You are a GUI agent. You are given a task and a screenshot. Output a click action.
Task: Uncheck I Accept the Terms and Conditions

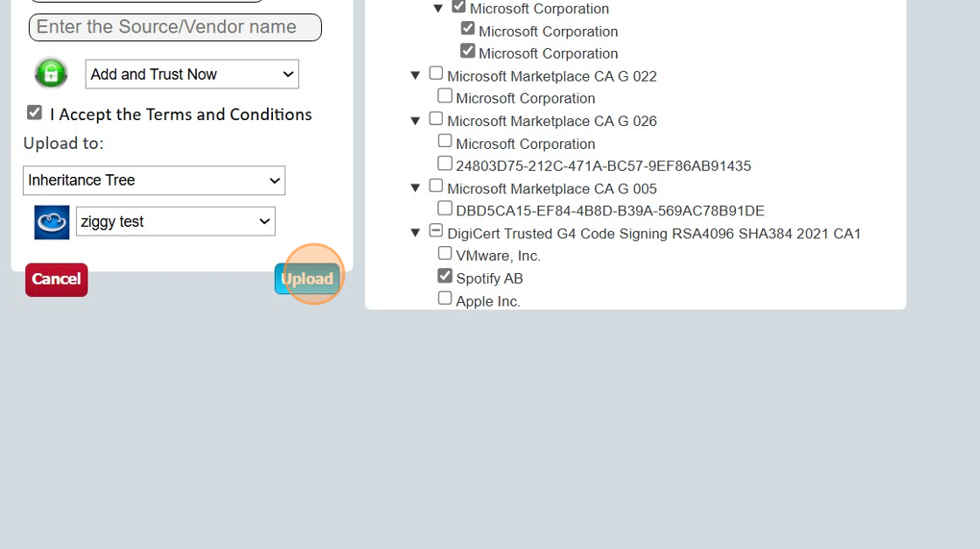click(34, 112)
